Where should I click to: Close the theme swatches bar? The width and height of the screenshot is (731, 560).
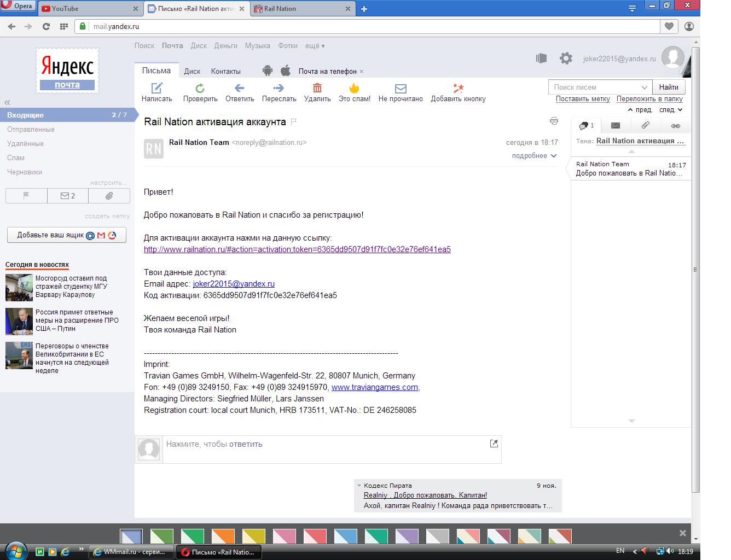pyautogui.click(x=682, y=533)
